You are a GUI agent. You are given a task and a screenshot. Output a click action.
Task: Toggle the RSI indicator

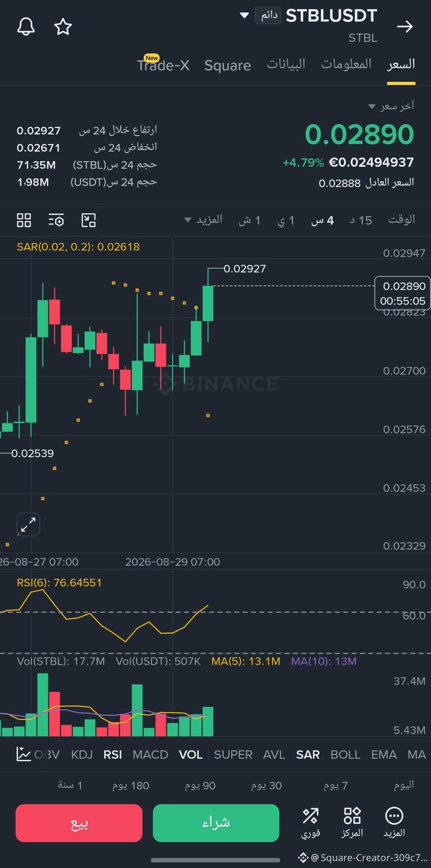tap(113, 755)
